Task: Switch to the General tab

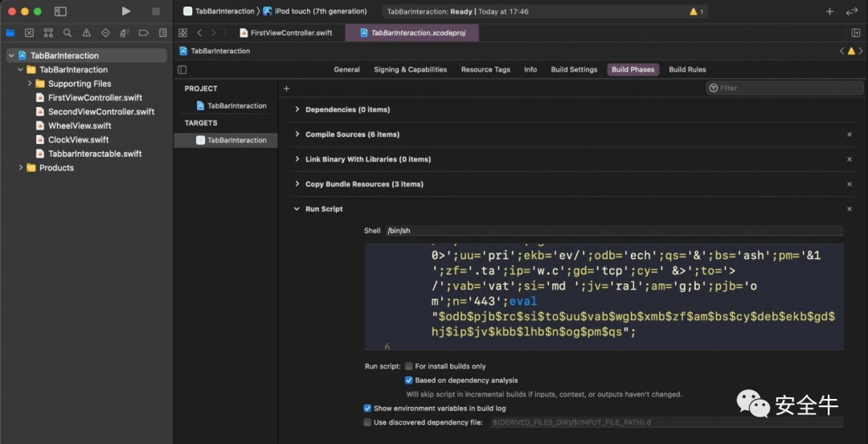Action: [346, 70]
